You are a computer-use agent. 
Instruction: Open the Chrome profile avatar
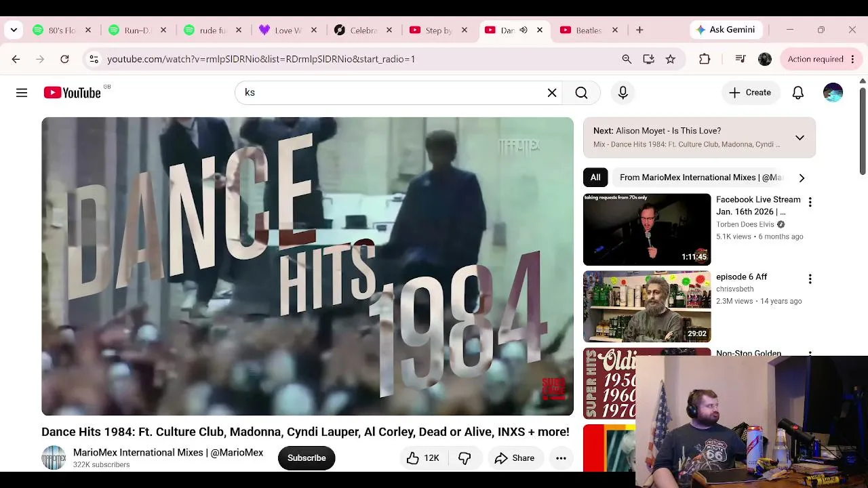(765, 59)
